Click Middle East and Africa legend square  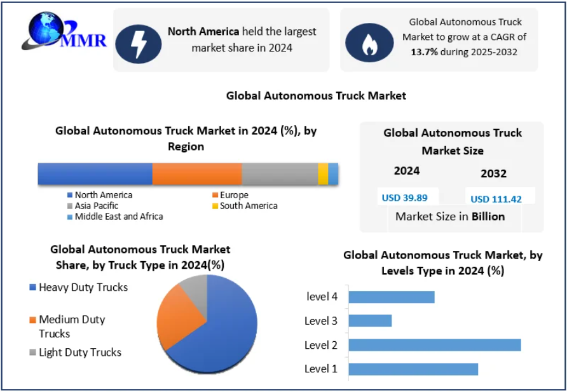[x=70, y=217]
